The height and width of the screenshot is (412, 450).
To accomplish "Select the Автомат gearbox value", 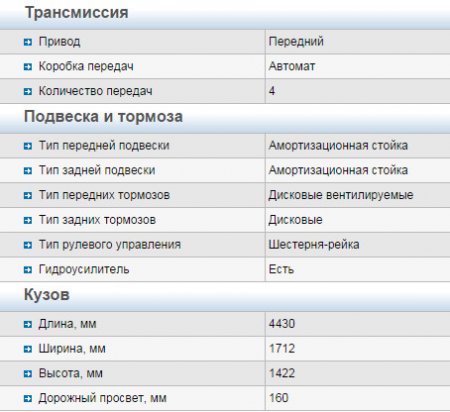I will point(292,66).
